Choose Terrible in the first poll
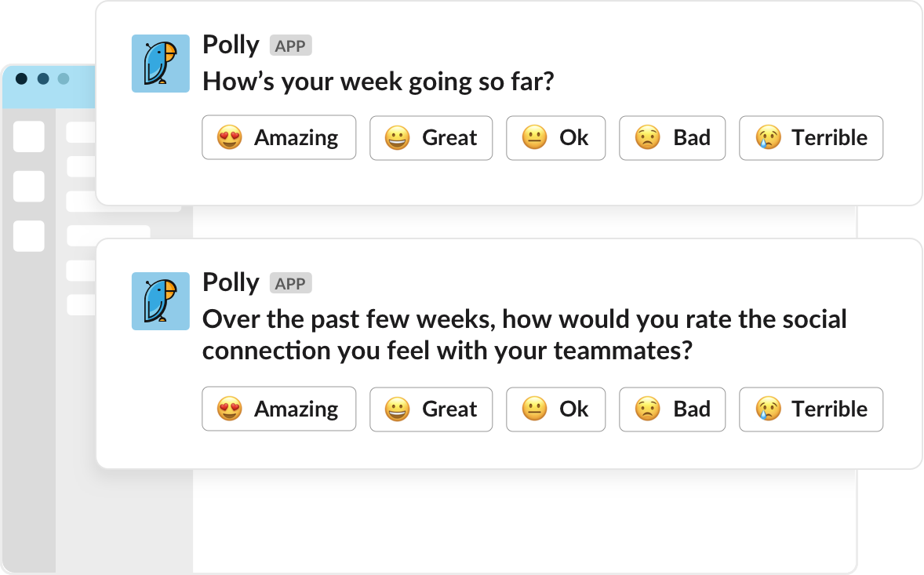 pyautogui.click(x=811, y=137)
